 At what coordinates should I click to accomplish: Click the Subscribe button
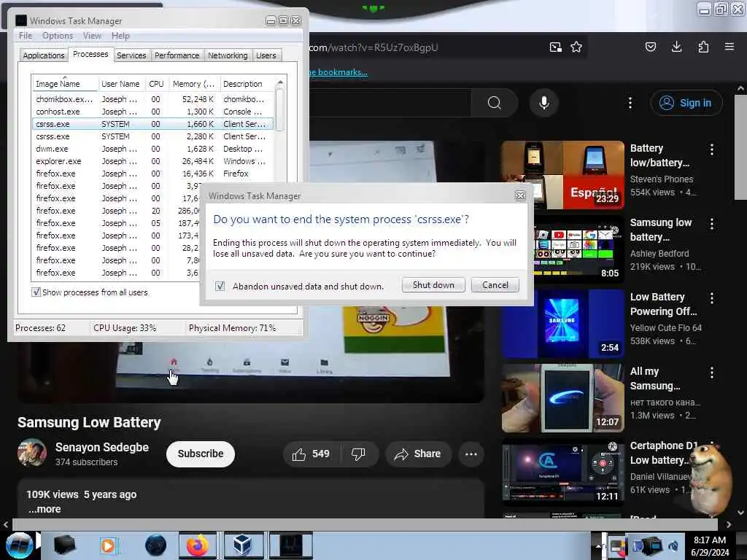[x=201, y=454]
